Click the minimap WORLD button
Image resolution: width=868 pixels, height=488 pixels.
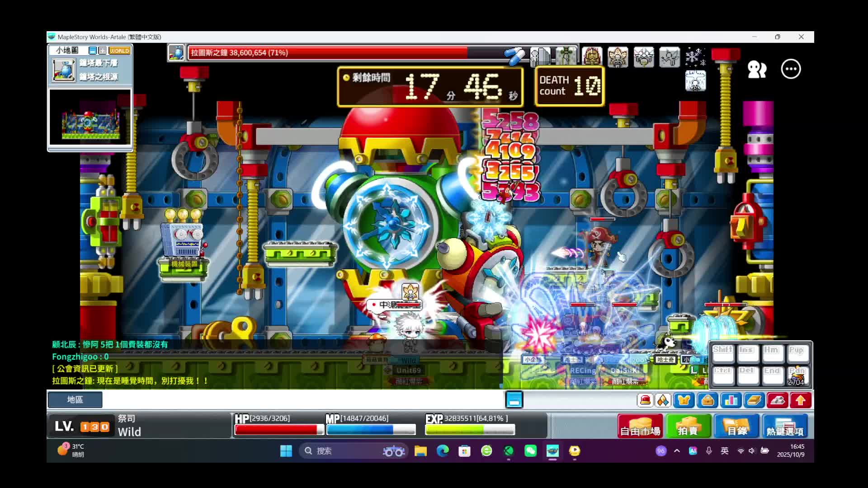[x=119, y=51]
